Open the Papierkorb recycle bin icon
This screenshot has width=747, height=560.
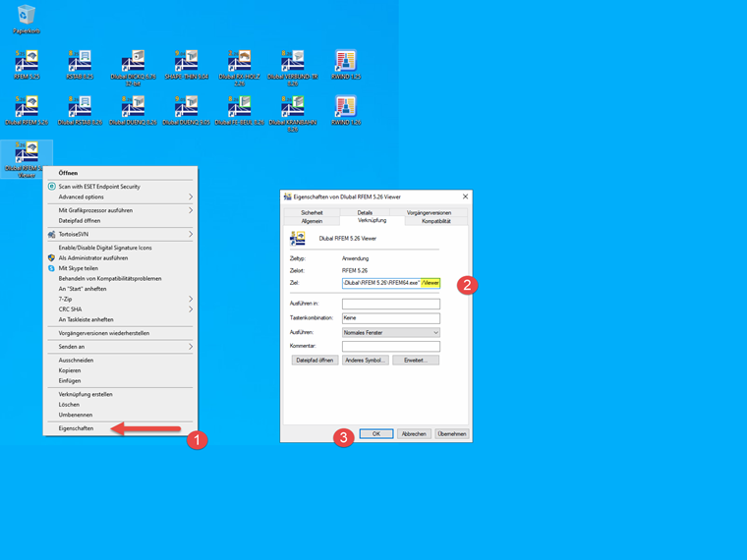(x=27, y=19)
